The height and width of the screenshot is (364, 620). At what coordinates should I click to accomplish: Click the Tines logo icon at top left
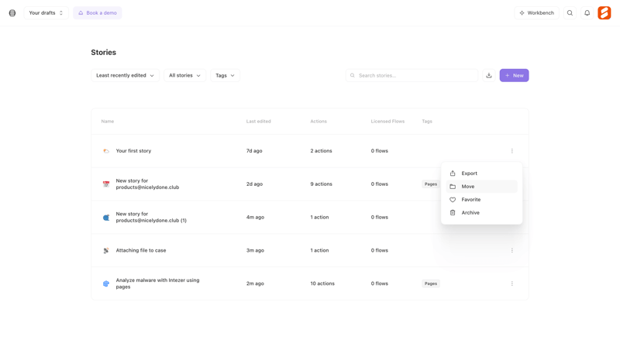coord(12,13)
